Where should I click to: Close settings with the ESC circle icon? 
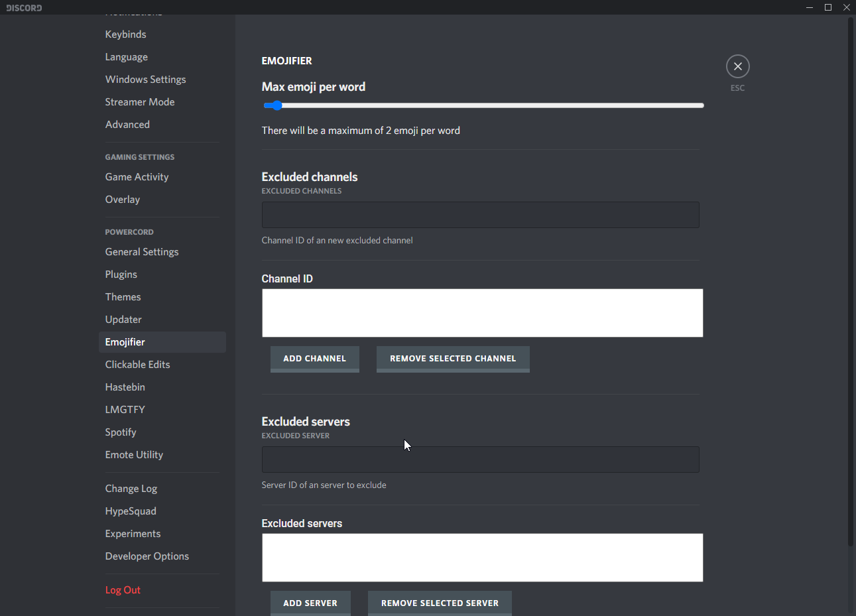click(x=738, y=66)
